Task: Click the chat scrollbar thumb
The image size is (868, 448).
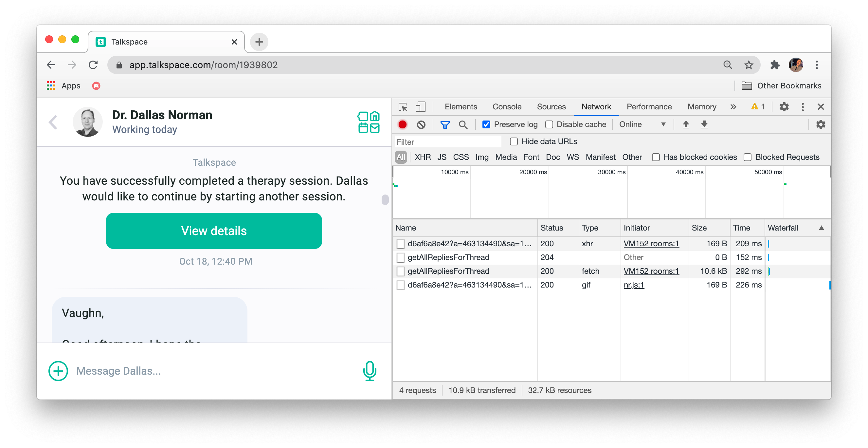Action: point(385,200)
